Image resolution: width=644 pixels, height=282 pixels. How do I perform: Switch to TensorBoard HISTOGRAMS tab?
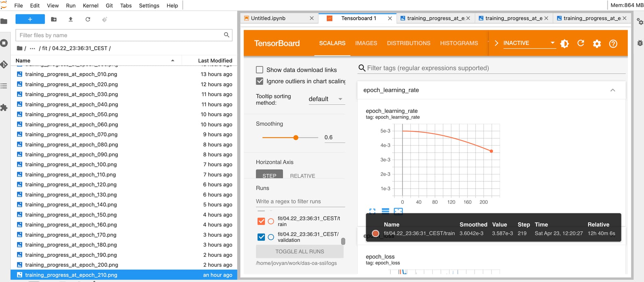tap(459, 43)
